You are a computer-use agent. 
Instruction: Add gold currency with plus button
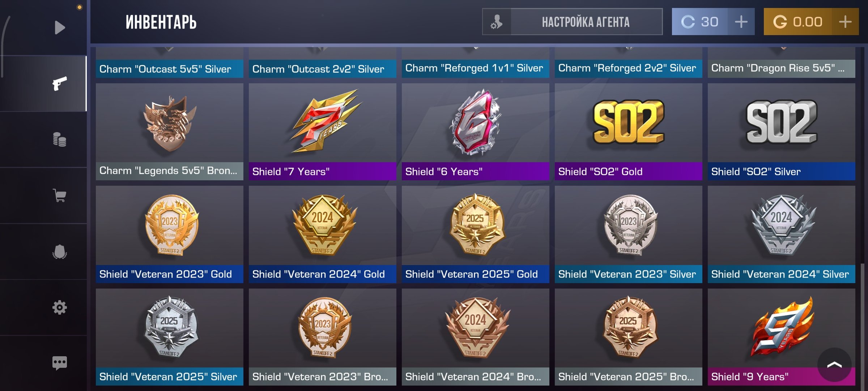coord(845,22)
